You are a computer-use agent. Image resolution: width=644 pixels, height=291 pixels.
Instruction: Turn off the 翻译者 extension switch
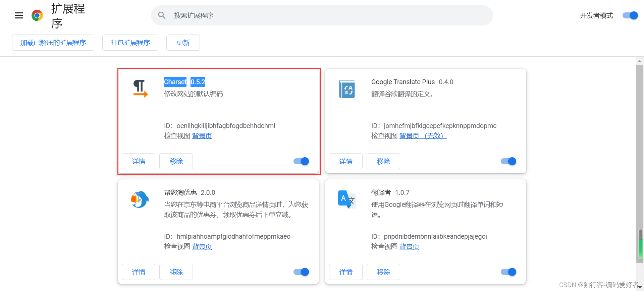pyautogui.click(x=508, y=272)
